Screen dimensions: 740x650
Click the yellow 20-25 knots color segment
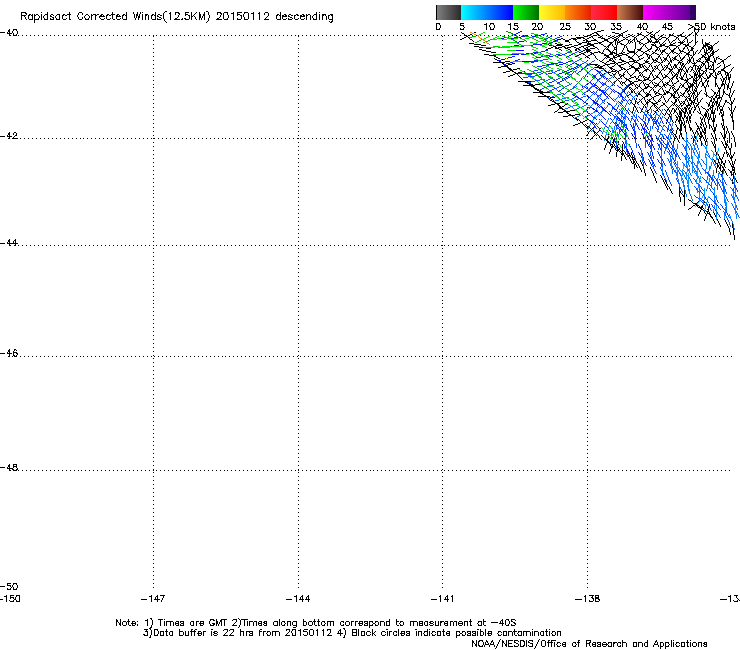(x=552, y=12)
